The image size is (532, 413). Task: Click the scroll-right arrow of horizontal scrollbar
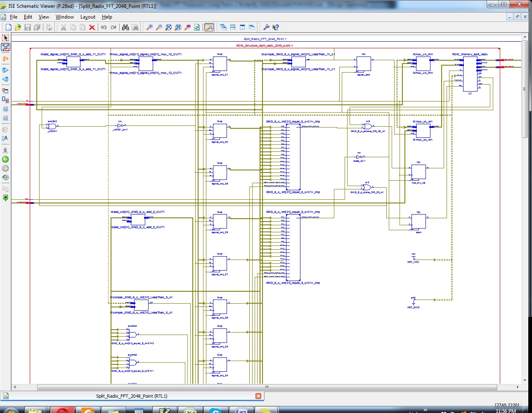pos(518,387)
